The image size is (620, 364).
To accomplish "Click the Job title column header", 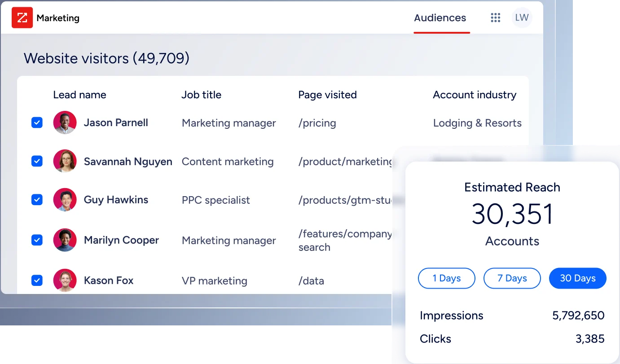I will point(201,95).
